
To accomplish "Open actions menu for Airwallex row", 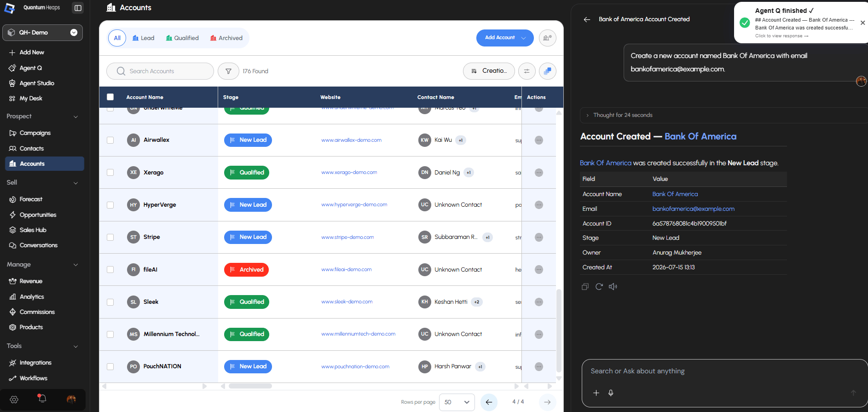I will 539,140.
